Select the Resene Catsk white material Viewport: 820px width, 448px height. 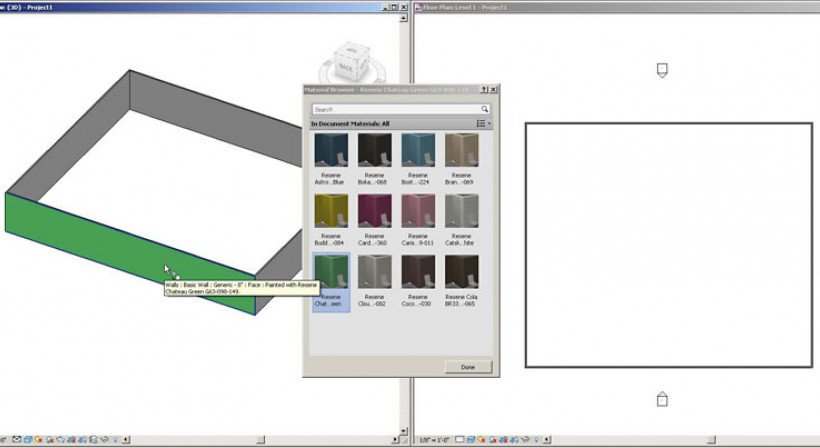(461, 220)
